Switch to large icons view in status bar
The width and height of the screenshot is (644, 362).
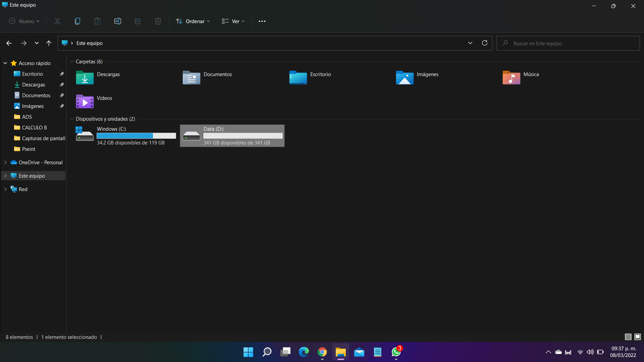pyautogui.click(x=638, y=337)
